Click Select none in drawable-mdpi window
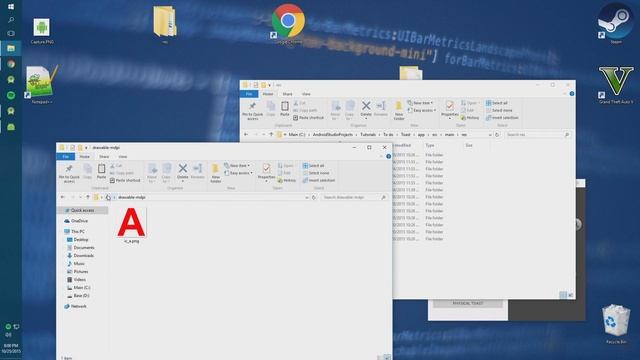Image resolution: width=640 pixels, height=360 pixels. [x=316, y=173]
